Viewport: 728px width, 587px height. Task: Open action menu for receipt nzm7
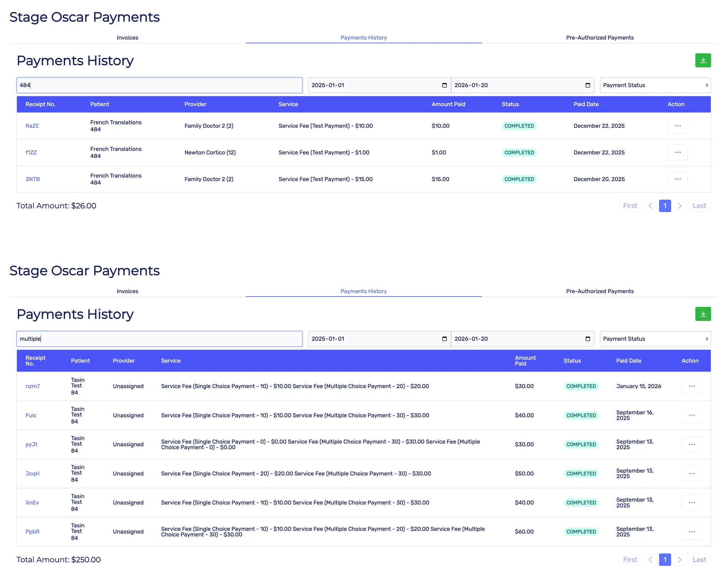(691, 386)
